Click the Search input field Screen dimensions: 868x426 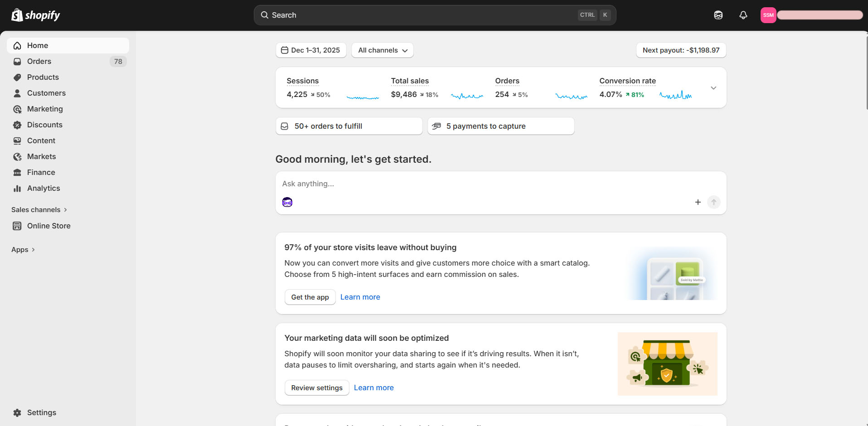click(x=422, y=15)
